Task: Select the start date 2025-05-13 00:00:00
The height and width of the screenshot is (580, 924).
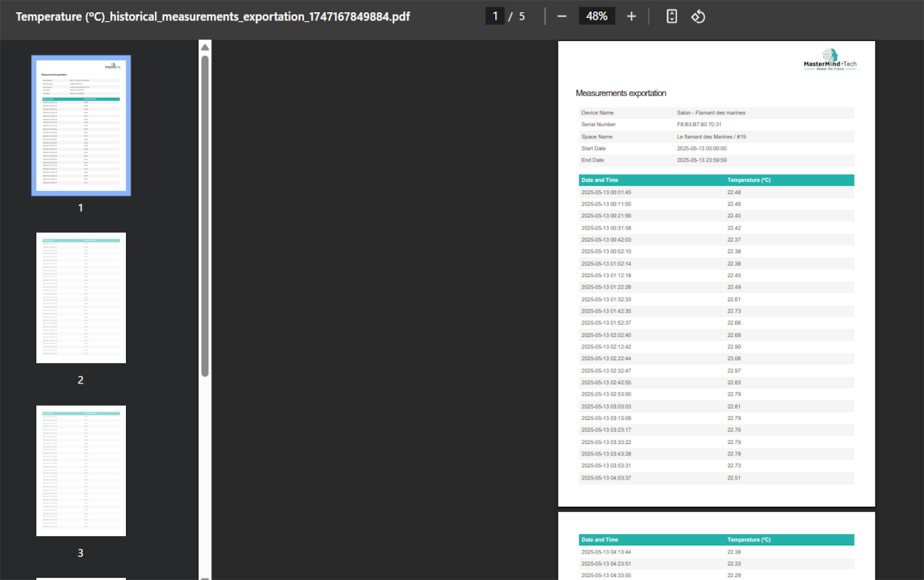Action: click(x=702, y=149)
